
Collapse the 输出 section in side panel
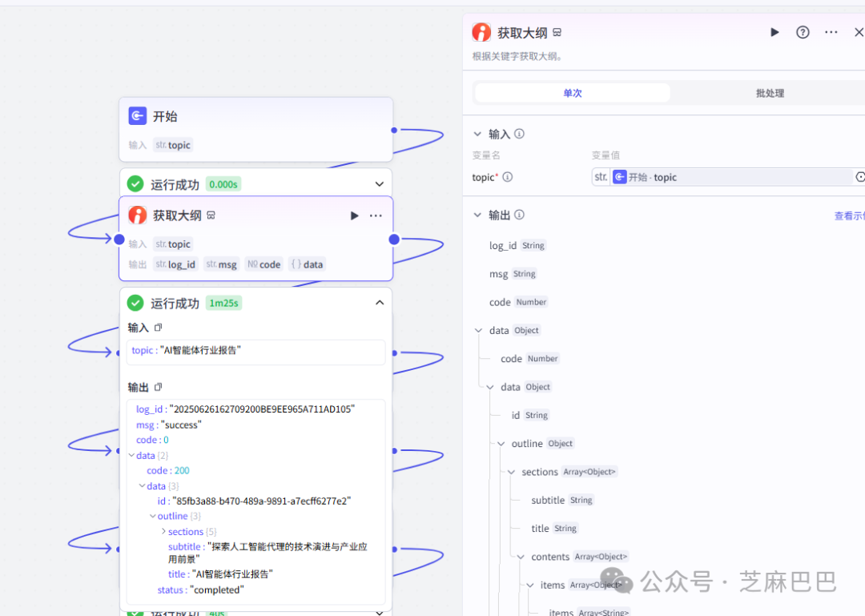pos(477,215)
